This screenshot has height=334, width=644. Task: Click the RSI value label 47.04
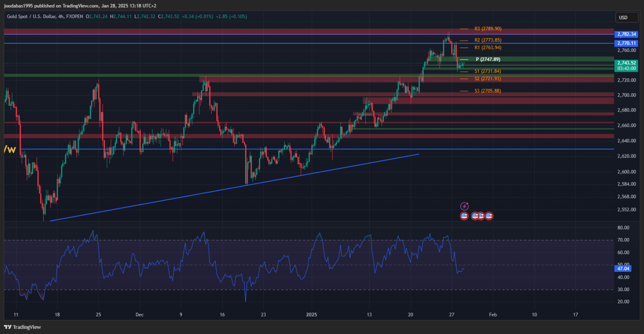pyautogui.click(x=623, y=268)
